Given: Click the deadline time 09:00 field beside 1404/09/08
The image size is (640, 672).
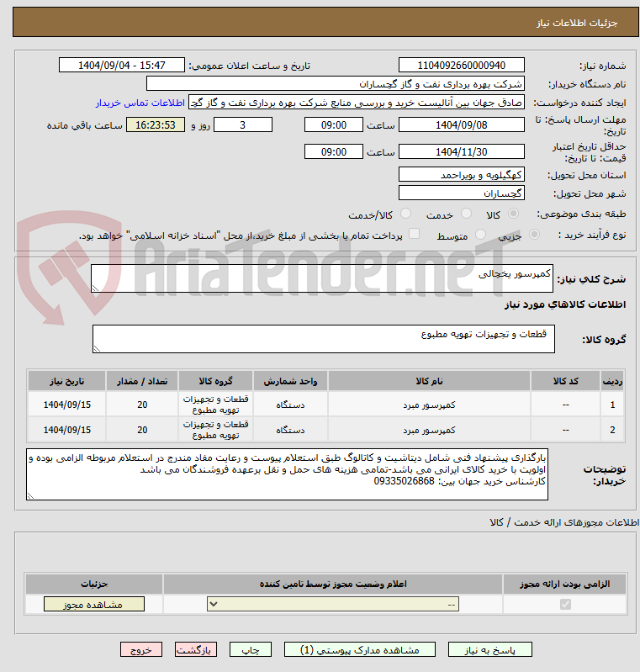Looking at the screenshot, I should (334, 124).
